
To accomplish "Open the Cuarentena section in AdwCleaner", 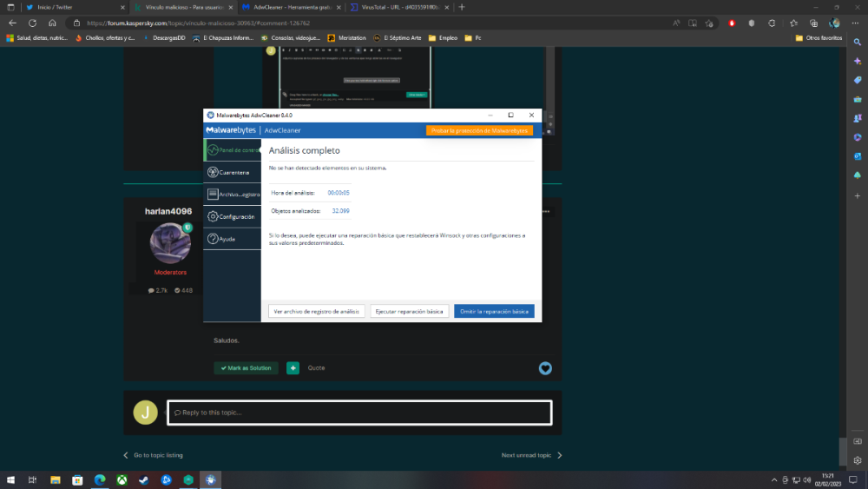I will 232,172.
